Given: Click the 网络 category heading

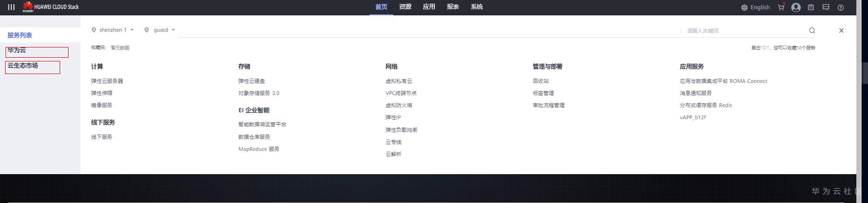Looking at the screenshot, I should pos(391,67).
